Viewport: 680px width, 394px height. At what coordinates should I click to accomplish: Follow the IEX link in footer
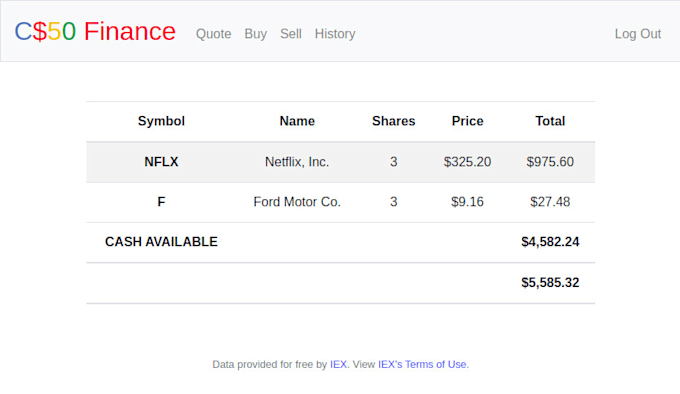338,365
